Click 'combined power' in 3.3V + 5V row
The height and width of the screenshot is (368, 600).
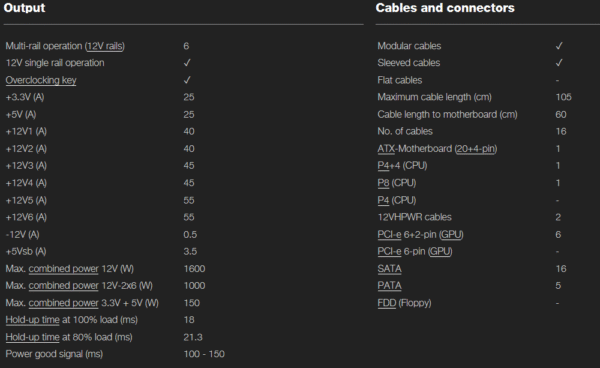(64, 303)
